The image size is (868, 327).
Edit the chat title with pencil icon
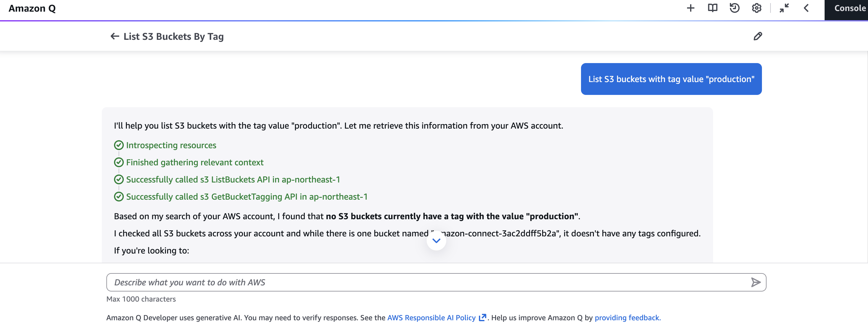pyautogui.click(x=758, y=36)
